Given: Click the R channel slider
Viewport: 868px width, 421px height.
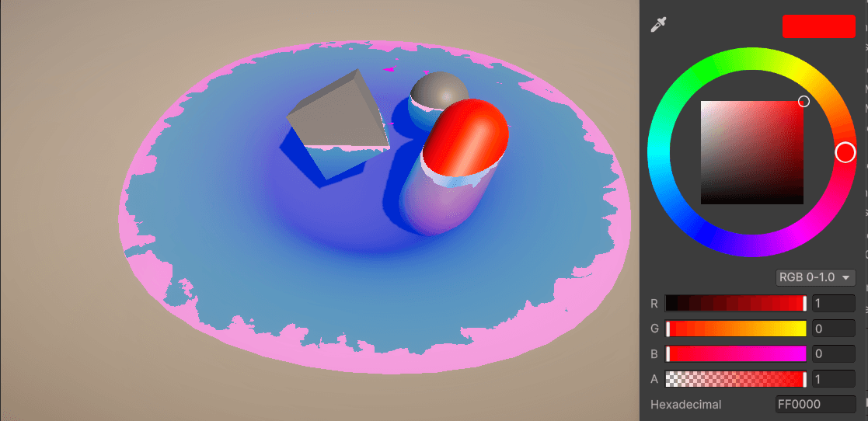Looking at the screenshot, I should [x=736, y=303].
